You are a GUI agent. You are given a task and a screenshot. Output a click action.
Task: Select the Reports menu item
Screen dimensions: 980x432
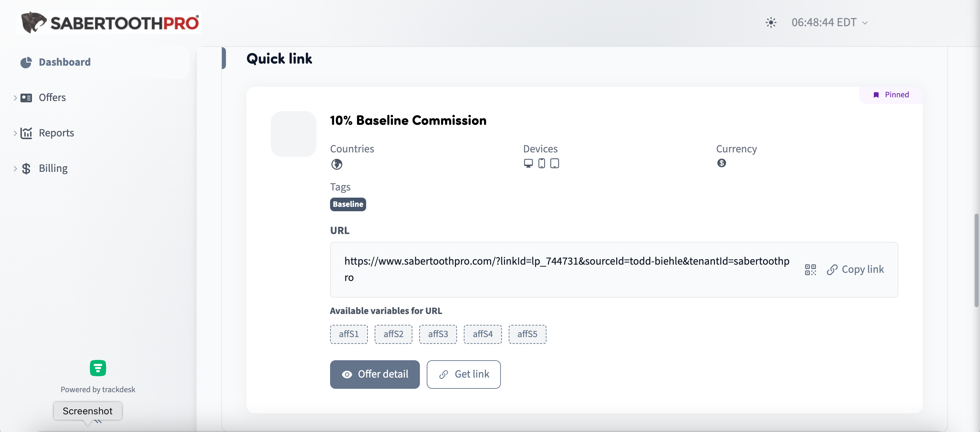pos(56,133)
